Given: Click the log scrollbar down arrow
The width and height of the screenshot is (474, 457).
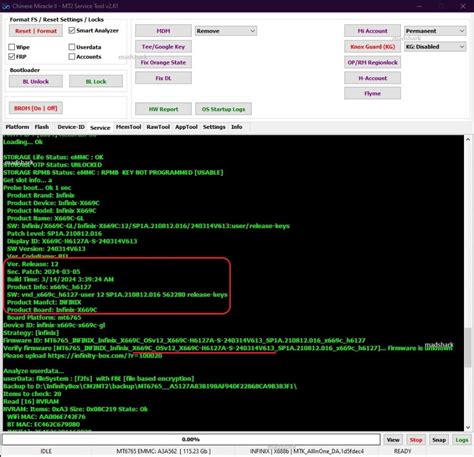Looking at the screenshot, I should pos(468,427).
